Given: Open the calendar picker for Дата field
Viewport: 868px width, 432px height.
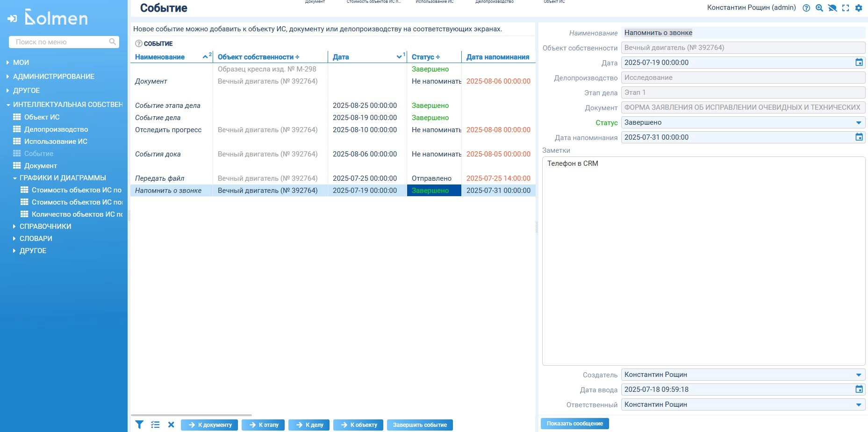Looking at the screenshot, I should (x=859, y=63).
